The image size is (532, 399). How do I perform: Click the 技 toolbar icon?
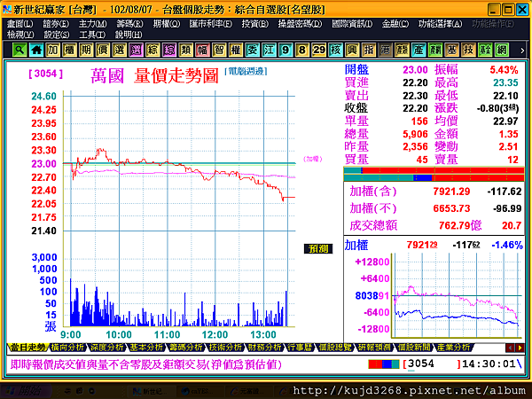click(468, 50)
